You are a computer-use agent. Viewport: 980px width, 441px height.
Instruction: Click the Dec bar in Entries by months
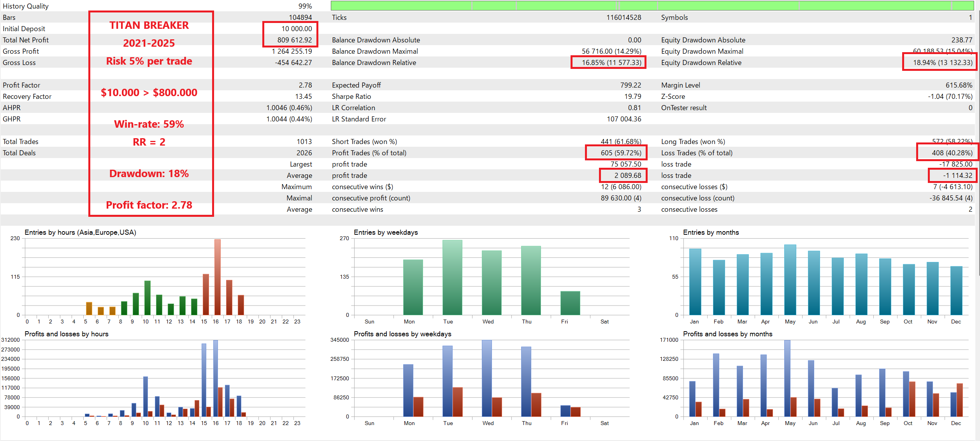[x=956, y=291]
